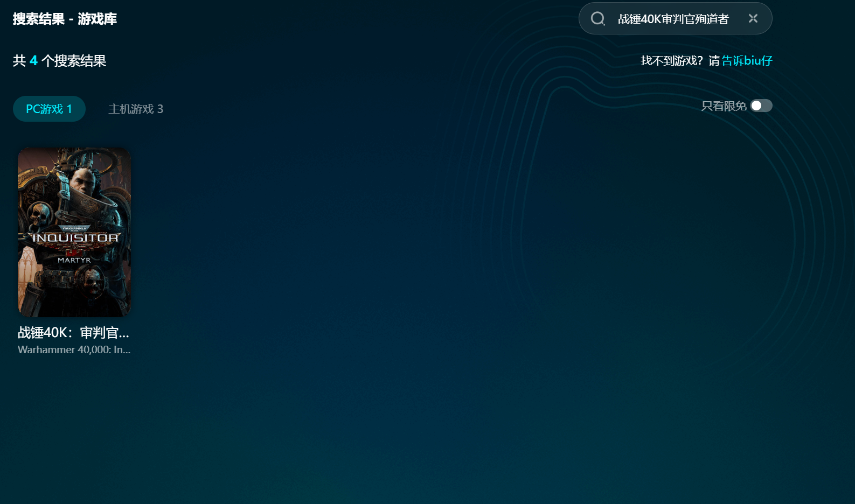Click the search magnifier icon
This screenshot has width=855, height=504.
597,19
